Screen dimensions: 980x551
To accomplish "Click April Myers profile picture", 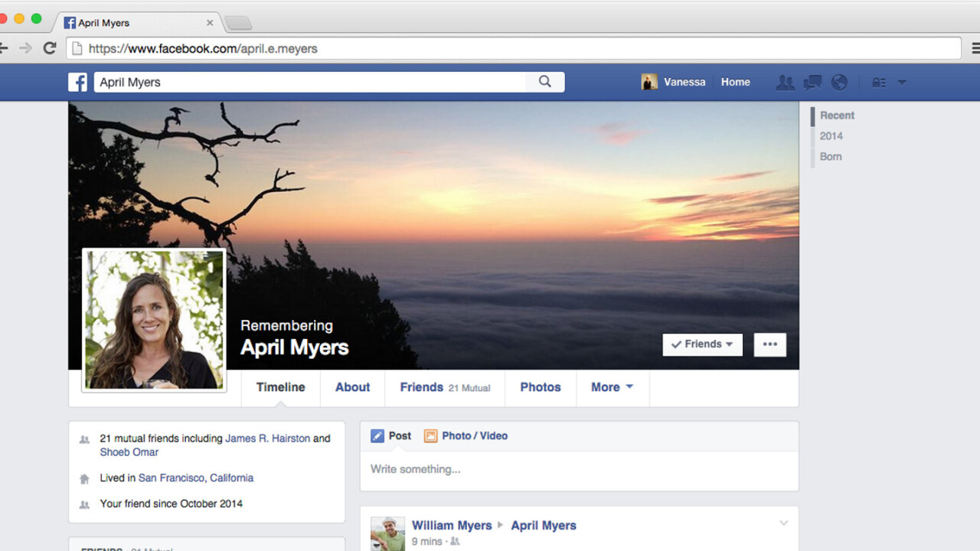I will pos(155,320).
